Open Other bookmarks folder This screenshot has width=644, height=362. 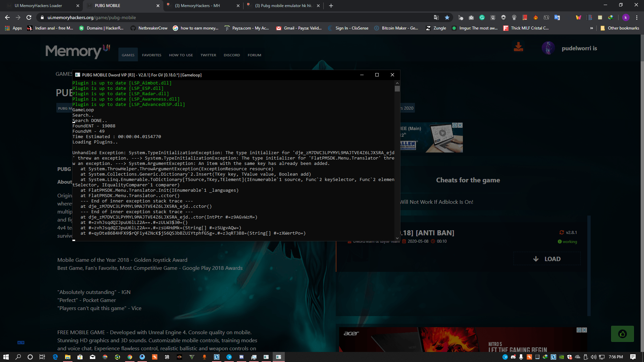[x=620, y=28]
